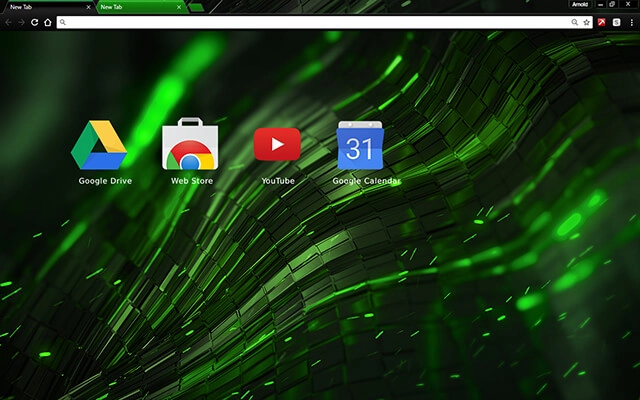Go back with the back arrow

[9, 22]
